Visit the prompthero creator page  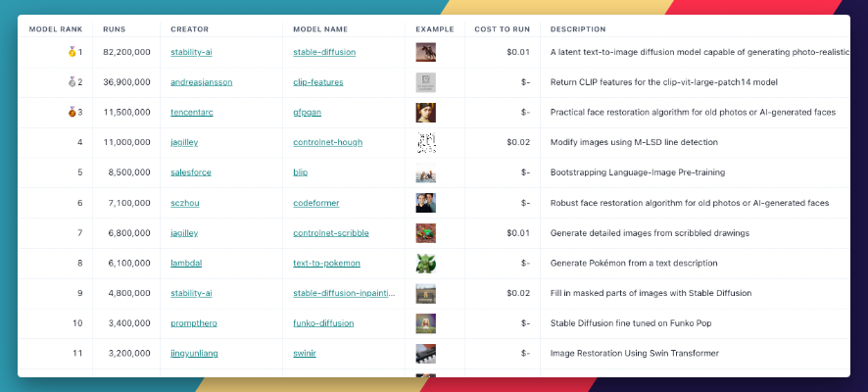194,322
